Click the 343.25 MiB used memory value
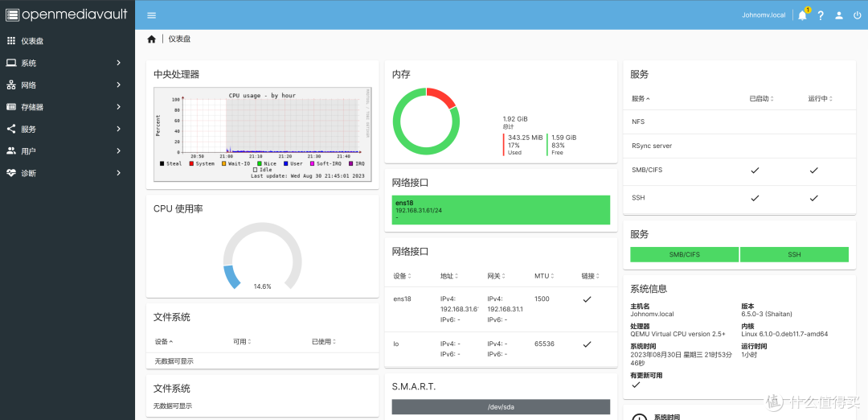The image size is (868, 420). point(526,138)
